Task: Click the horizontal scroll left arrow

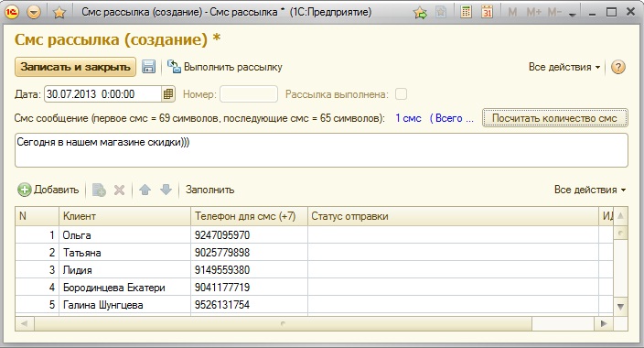Action: click(x=24, y=323)
